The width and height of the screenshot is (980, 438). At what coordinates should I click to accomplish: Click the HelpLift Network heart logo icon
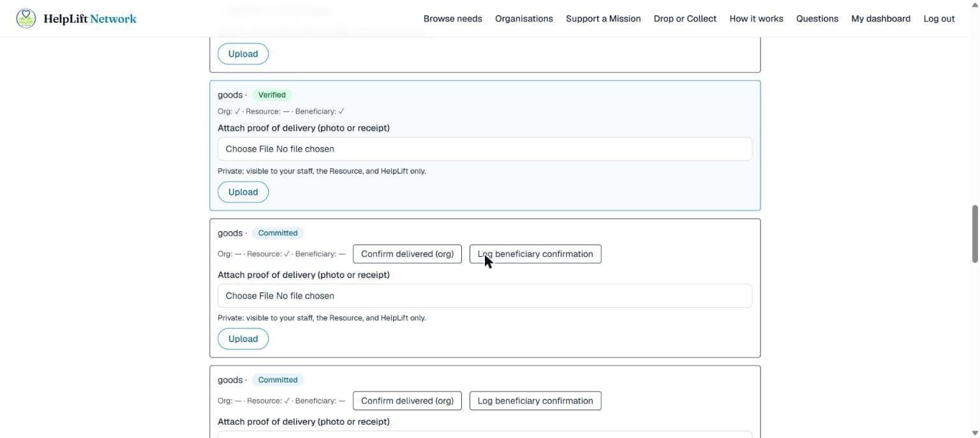click(26, 18)
